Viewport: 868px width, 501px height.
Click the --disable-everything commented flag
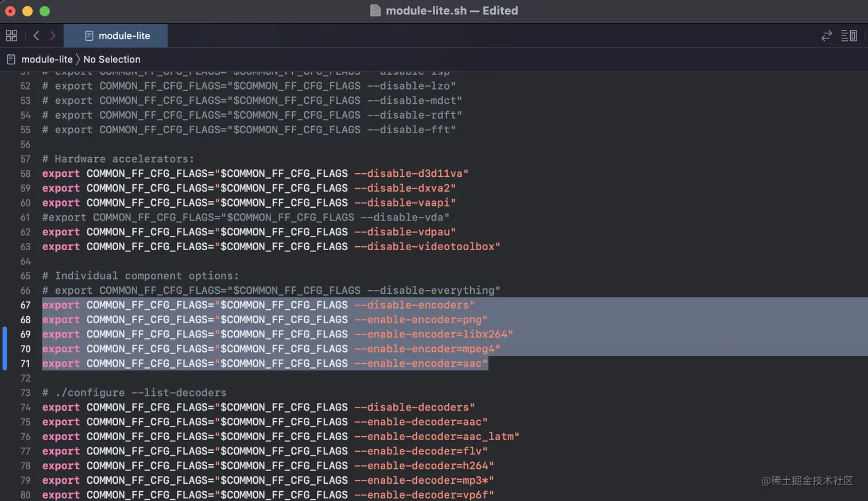pos(431,290)
